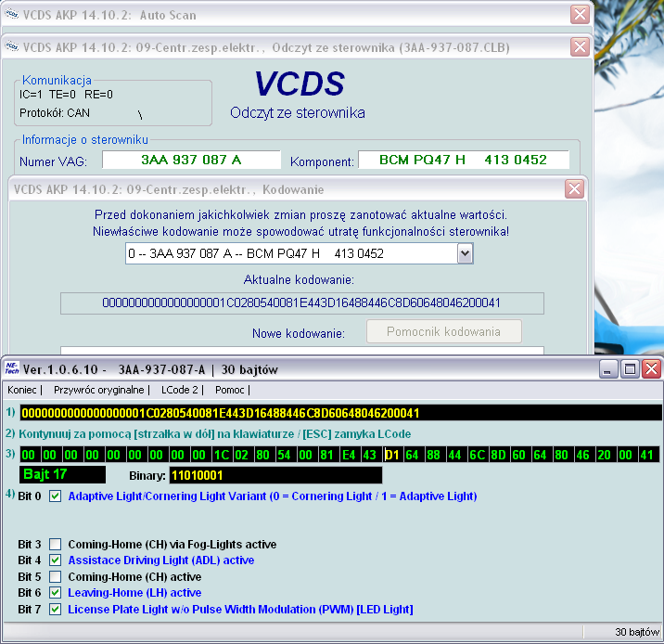Viewport: 664px width, 644px height.
Task: Click the Nowe kodowanie input field
Action: (302, 351)
